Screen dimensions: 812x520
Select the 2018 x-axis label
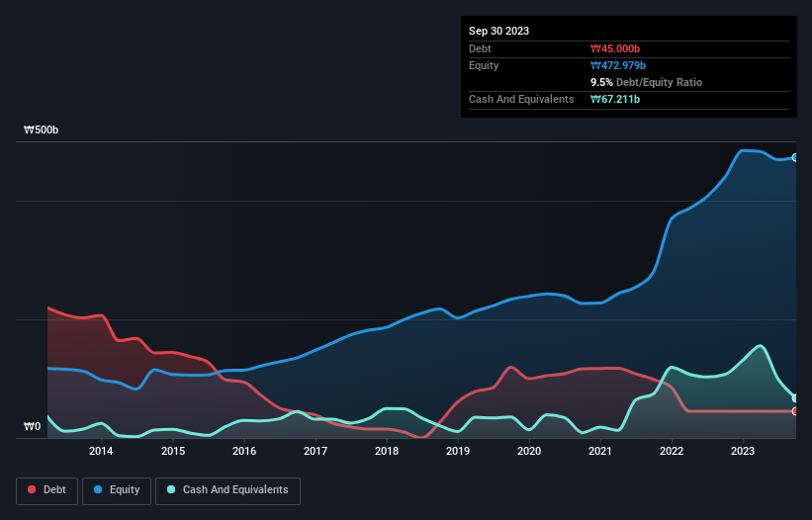pos(387,451)
